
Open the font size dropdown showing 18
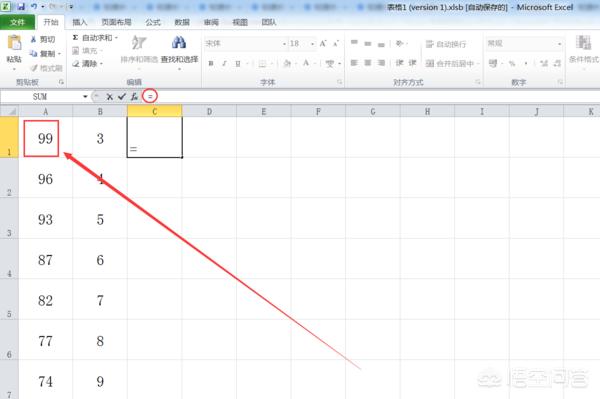click(x=313, y=44)
